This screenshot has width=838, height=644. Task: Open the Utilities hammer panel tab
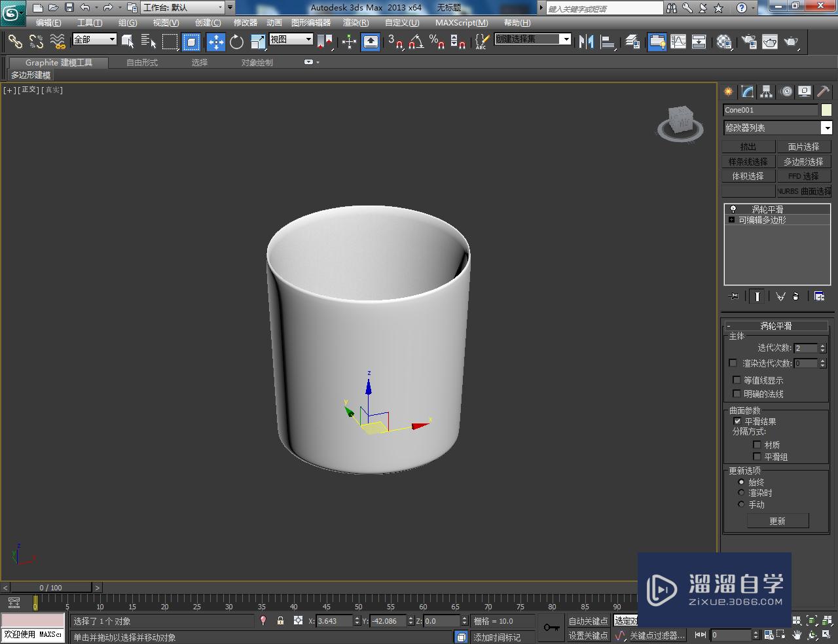[824, 92]
